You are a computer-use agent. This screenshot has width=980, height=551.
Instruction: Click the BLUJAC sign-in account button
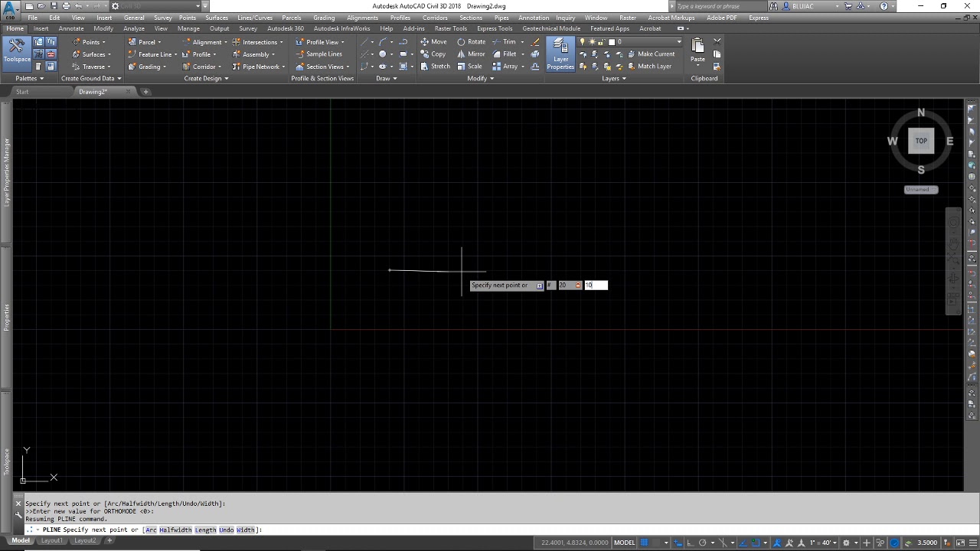(x=803, y=6)
